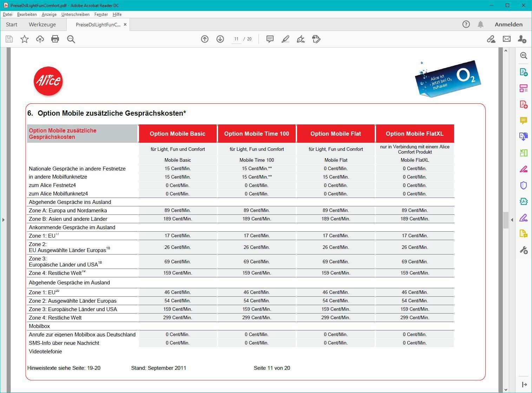This screenshot has width=532, height=393.
Task: Go to previous page arrow
Action: pyautogui.click(x=205, y=39)
